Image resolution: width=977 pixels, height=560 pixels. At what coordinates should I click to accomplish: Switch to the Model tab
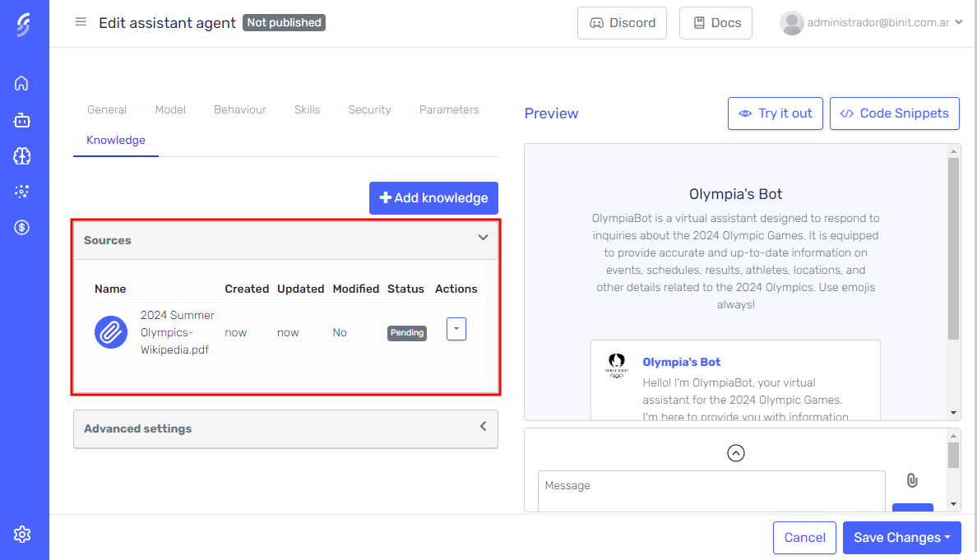click(x=170, y=109)
